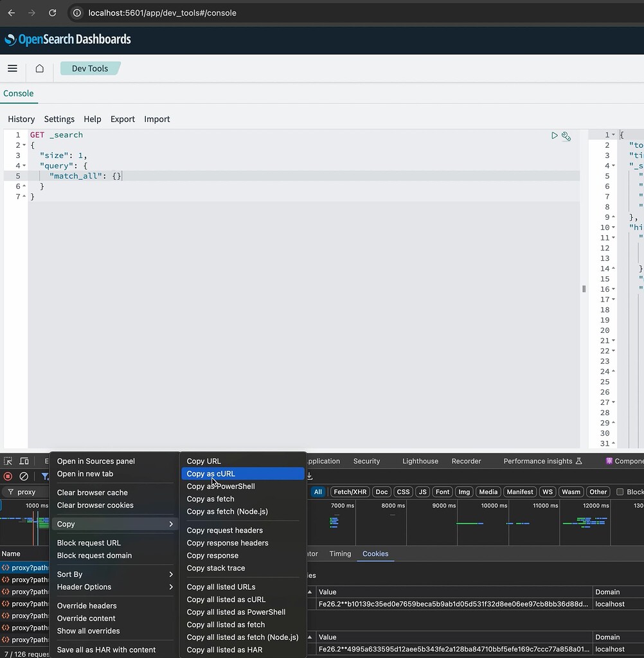Open the hamburger navigation menu
Viewport: 644px width, 658px height.
12,69
